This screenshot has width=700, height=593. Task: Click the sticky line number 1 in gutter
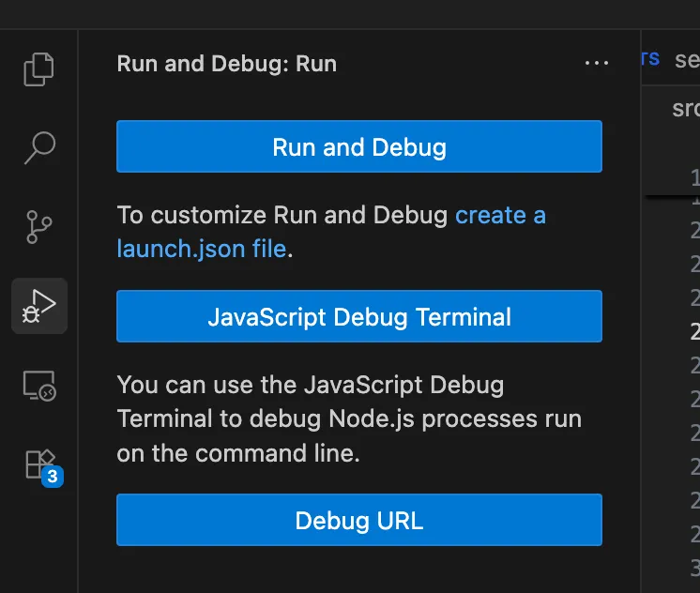coord(694,177)
